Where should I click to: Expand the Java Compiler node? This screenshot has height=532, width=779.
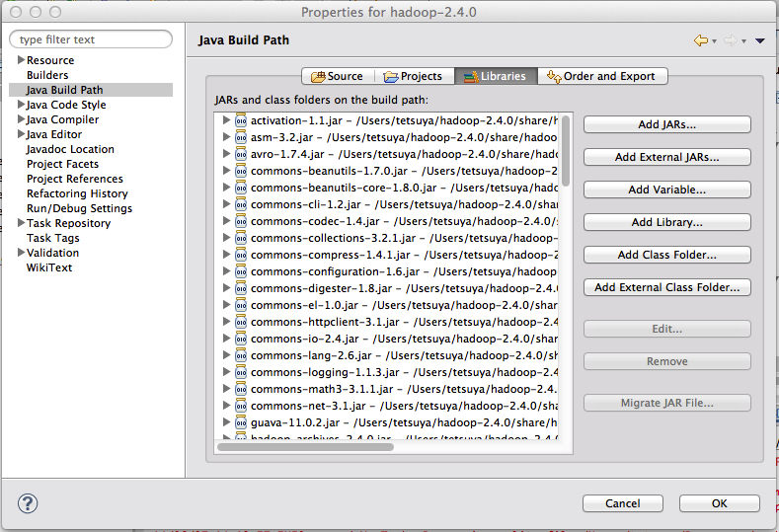(x=21, y=119)
